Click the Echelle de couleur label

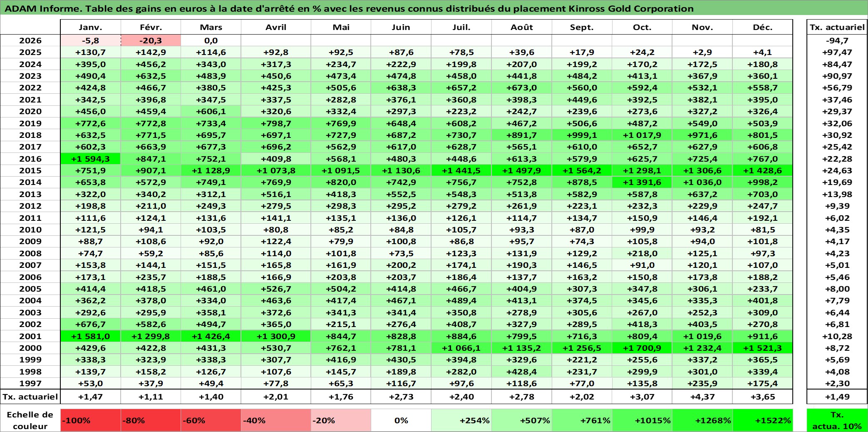coord(30,420)
